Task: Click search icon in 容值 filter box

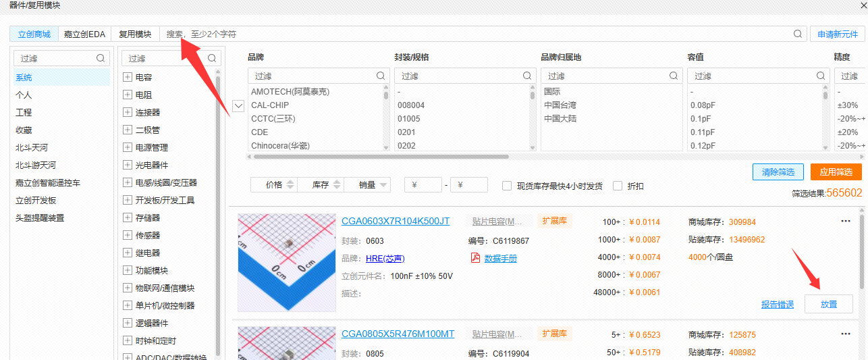Action: [x=821, y=76]
